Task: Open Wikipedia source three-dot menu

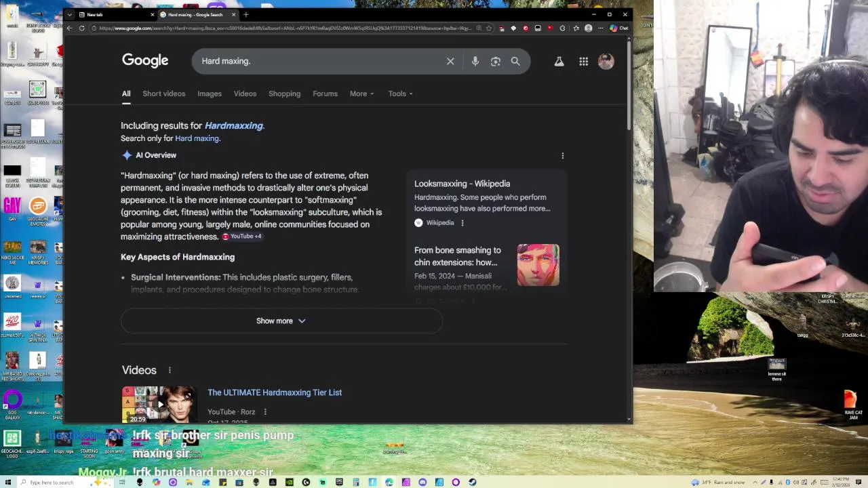Action: [462, 223]
